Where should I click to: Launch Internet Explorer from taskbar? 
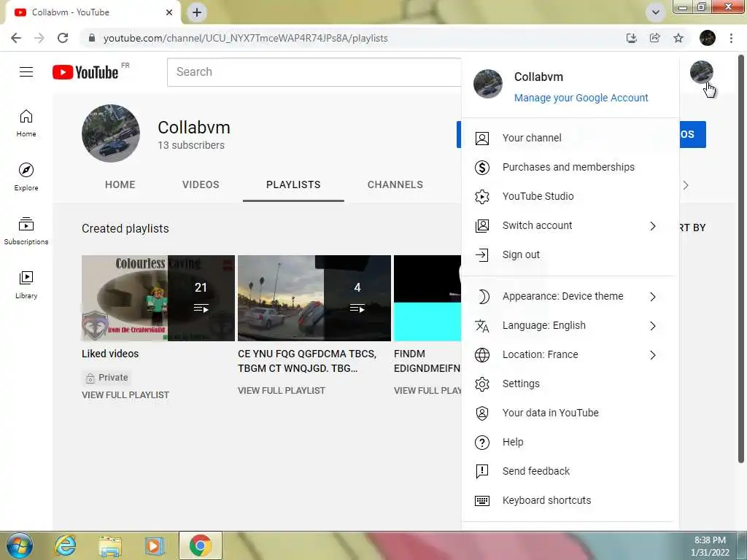coord(65,545)
